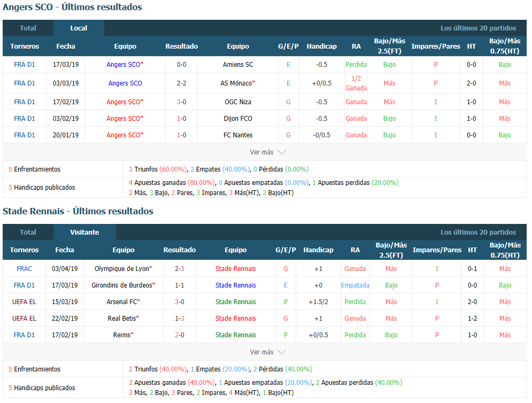Open FRA D1 link for OGC Niza match
This screenshot has width=532, height=403.
click(x=25, y=102)
